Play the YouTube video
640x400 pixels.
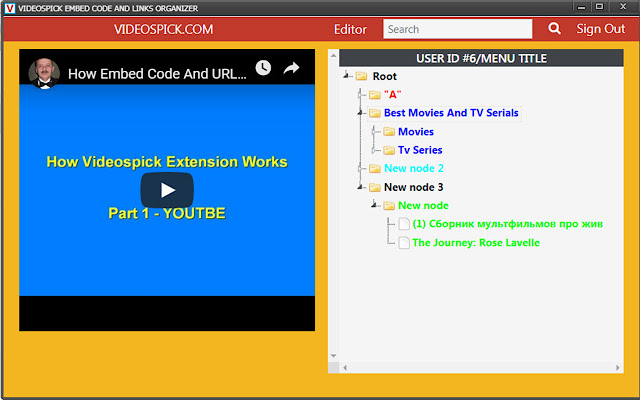tap(167, 190)
